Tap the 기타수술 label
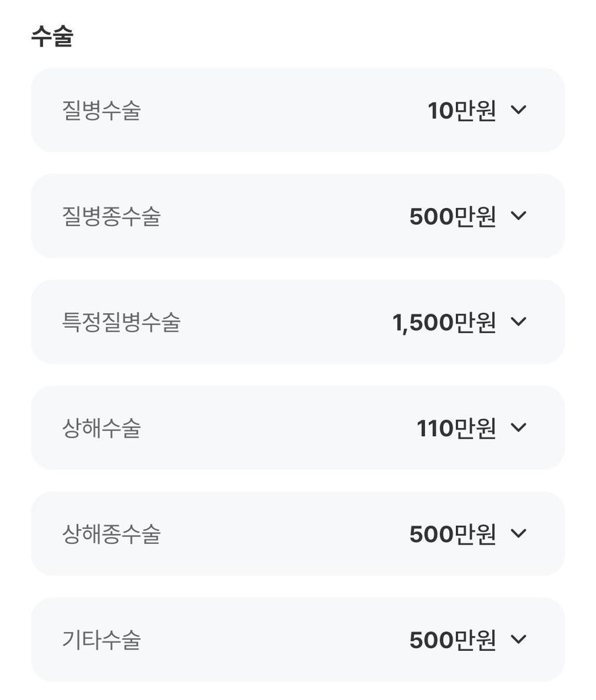 (x=101, y=640)
